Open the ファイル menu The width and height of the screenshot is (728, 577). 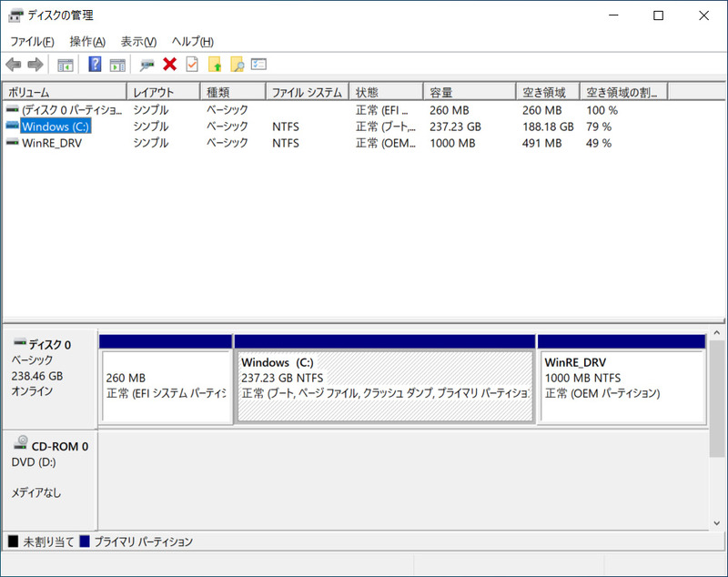pyautogui.click(x=31, y=42)
